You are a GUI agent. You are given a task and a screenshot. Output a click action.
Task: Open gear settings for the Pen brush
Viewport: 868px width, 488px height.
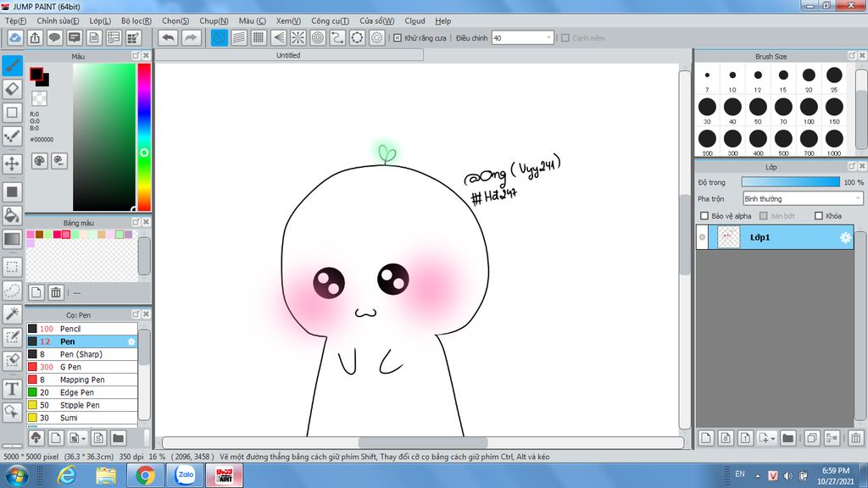[131, 341]
